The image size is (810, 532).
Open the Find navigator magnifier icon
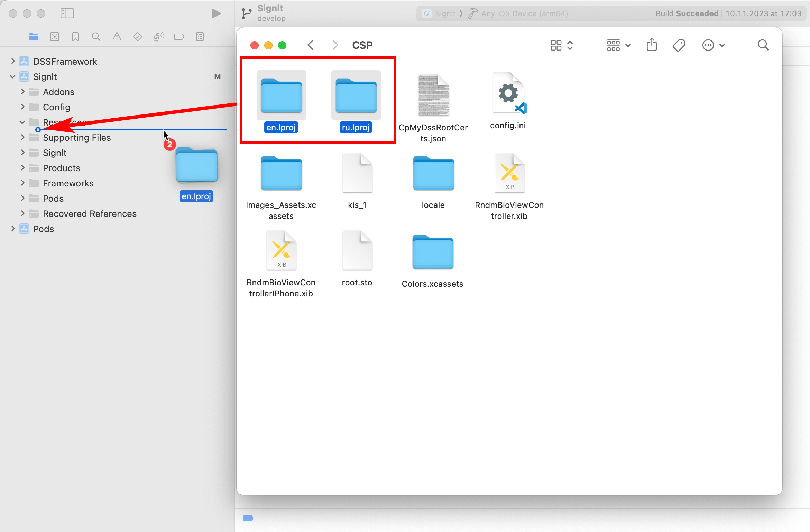(96, 37)
